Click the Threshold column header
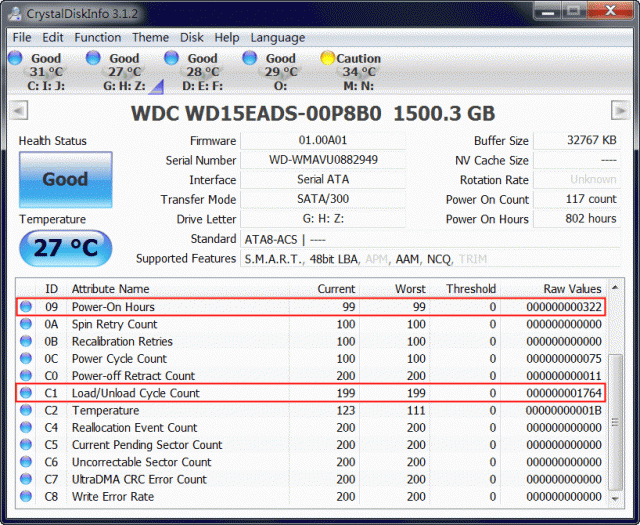Image resolution: width=640 pixels, height=525 pixels. (x=471, y=289)
